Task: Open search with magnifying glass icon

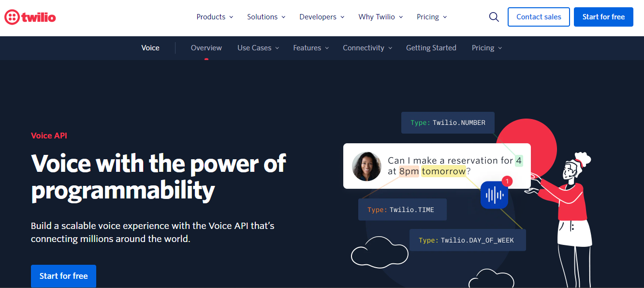Action: pyautogui.click(x=494, y=17)
